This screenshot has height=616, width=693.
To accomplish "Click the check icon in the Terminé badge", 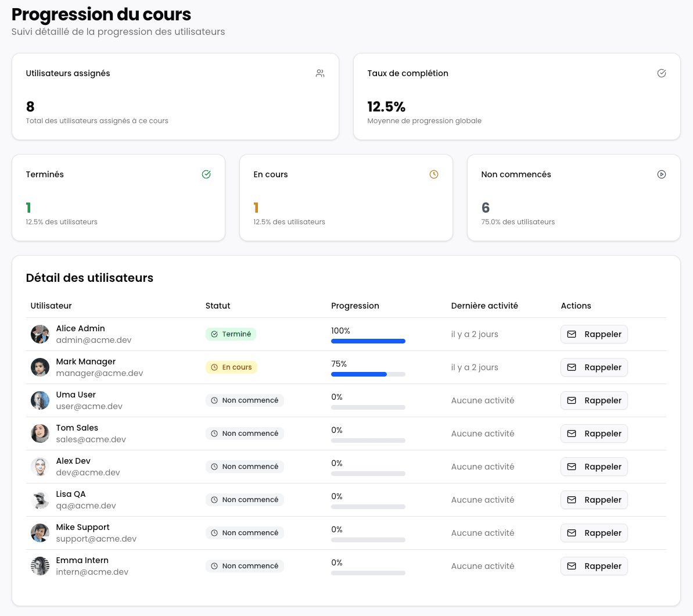I will pos(214,334).
